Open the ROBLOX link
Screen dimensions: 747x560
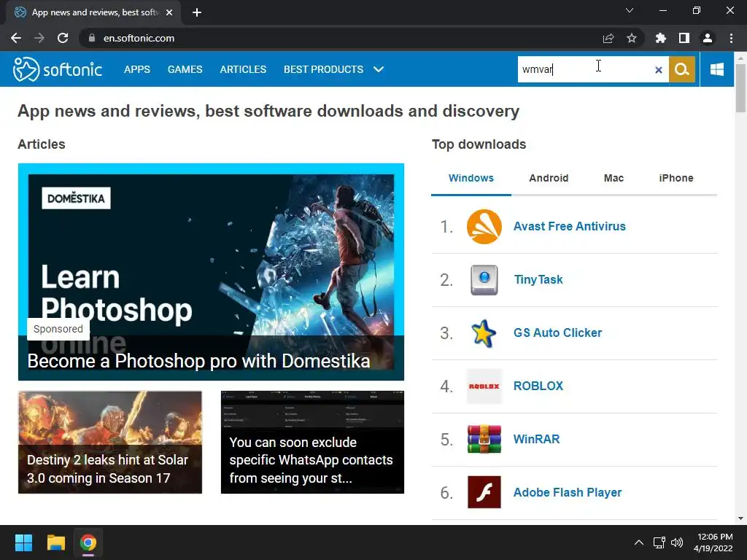[538, 386]
